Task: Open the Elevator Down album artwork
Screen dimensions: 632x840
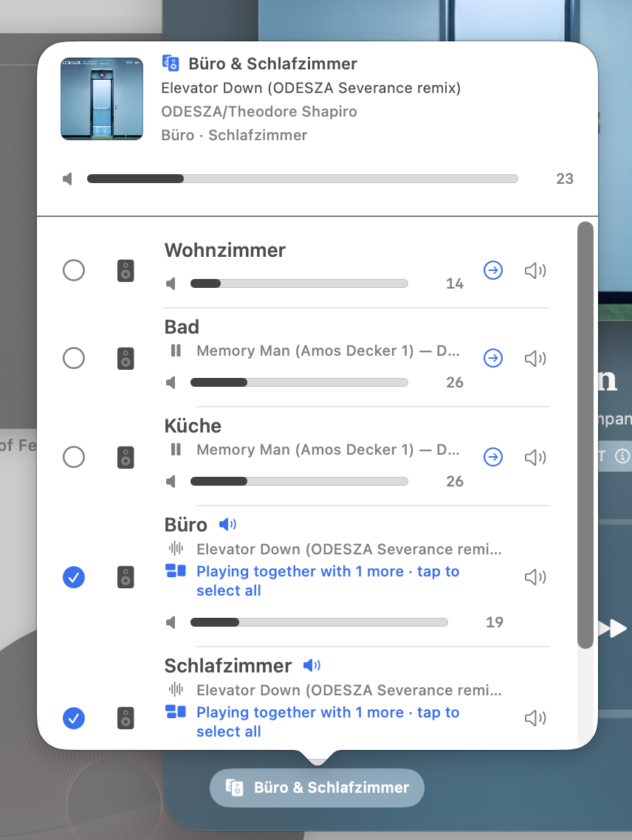Action: click(102, 99)
